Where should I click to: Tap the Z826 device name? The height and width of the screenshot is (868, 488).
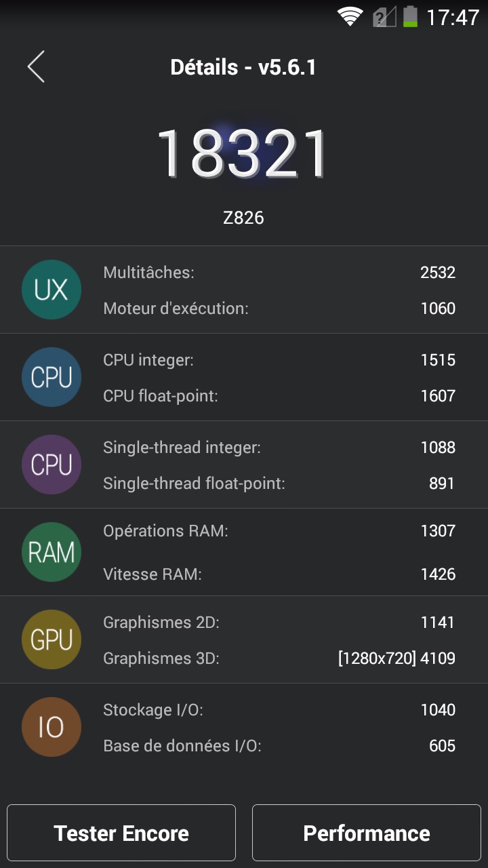(243, 218)
